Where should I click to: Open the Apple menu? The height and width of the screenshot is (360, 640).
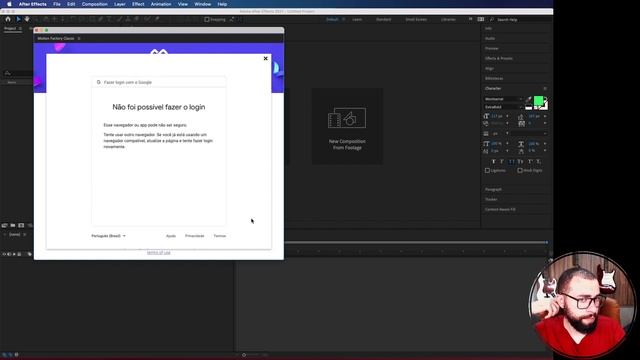[x=9, y=4]
